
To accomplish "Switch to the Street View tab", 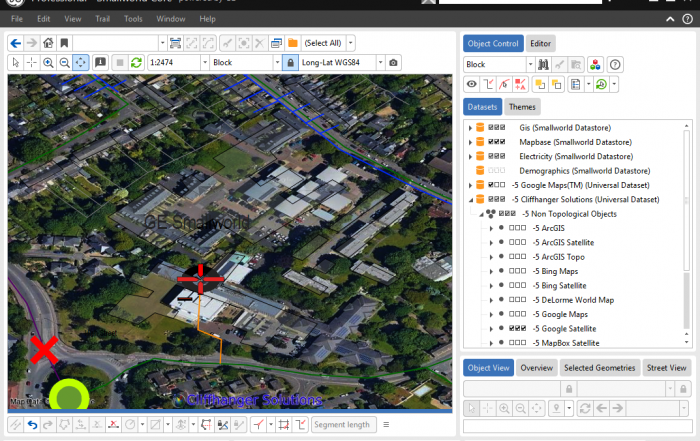I will [x=667, y=368].
